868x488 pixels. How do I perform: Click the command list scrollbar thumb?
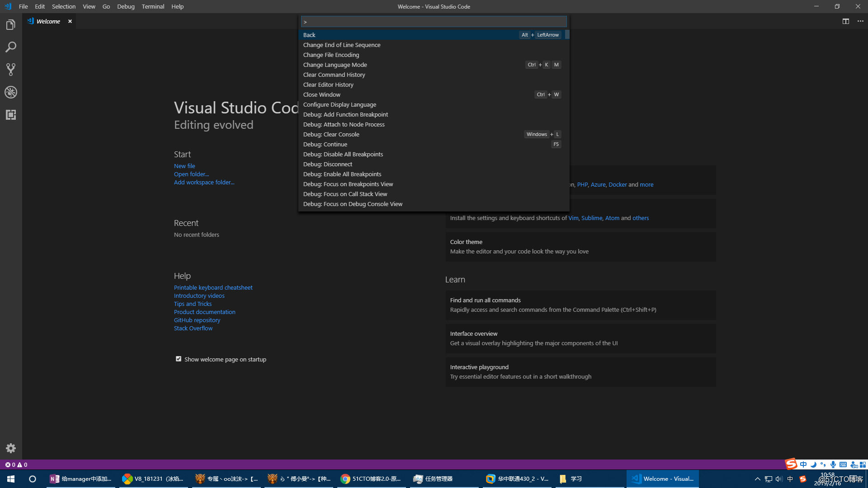[567, 34]
